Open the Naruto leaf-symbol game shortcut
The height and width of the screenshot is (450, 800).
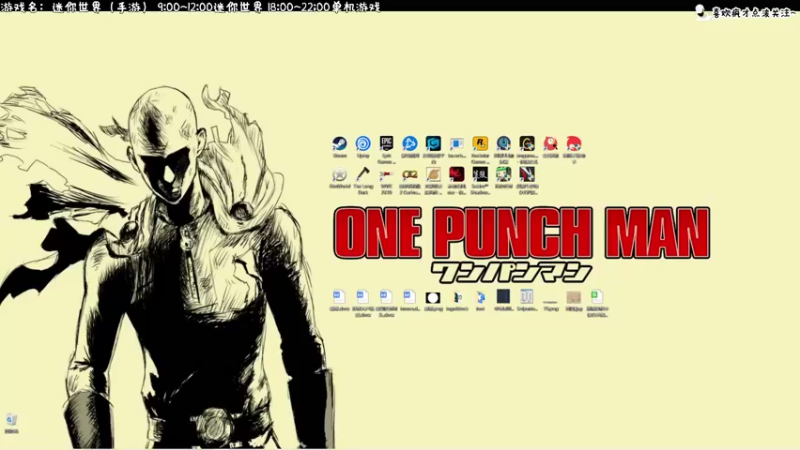click(x=433, y=174)
